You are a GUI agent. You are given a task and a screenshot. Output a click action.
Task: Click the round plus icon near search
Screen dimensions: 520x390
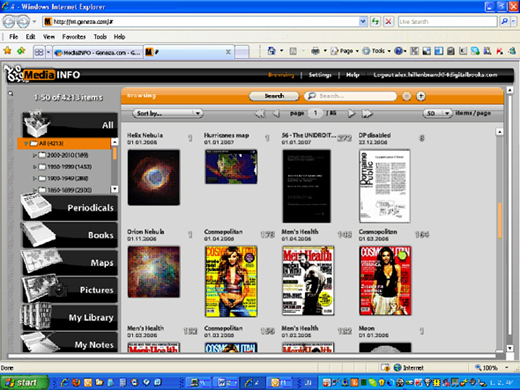(x=421, y=96)
